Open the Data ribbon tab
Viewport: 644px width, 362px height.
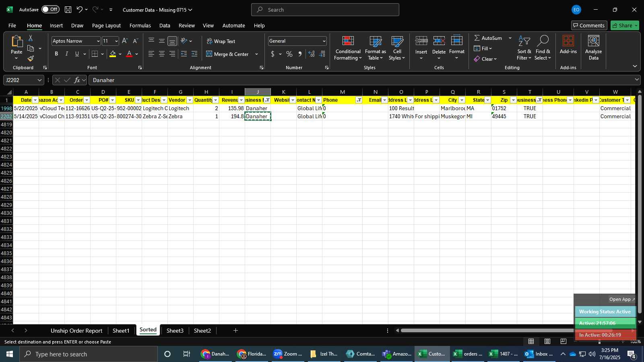(165, 25)
